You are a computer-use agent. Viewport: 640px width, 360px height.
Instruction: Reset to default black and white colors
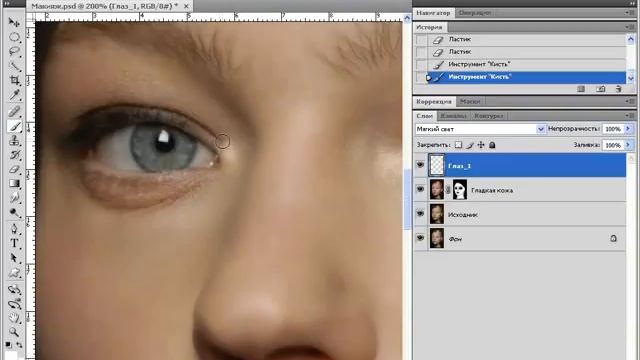(8, 345)
